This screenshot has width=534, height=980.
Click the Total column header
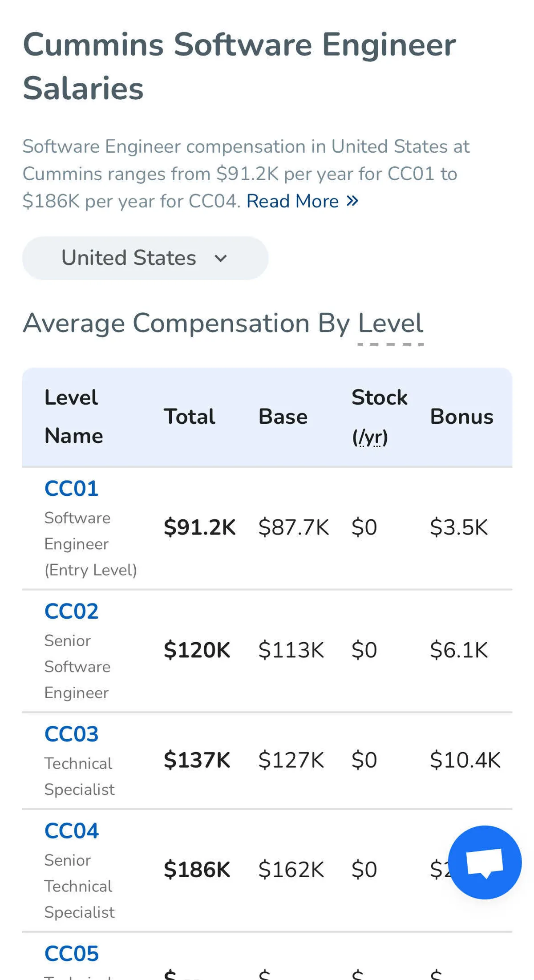click(190, 417)
